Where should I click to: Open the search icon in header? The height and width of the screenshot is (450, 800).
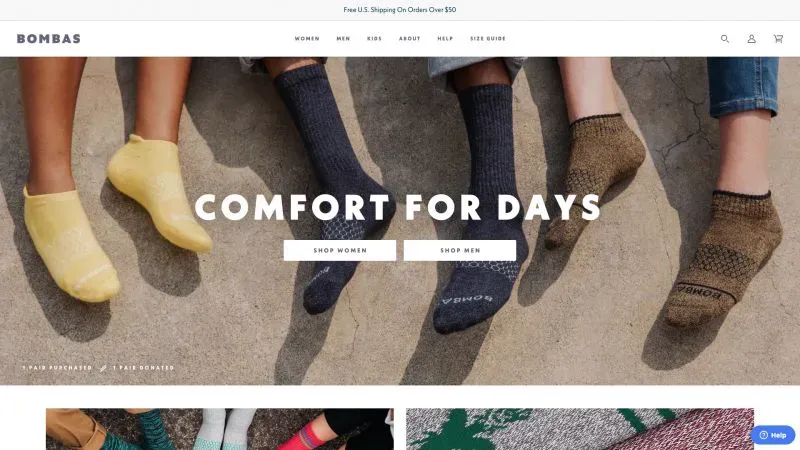725,39
